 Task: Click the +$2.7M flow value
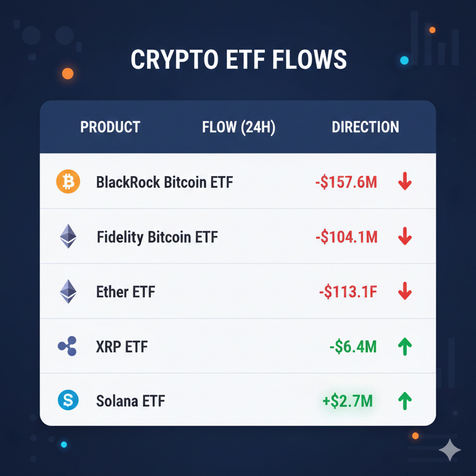[348, 401]
